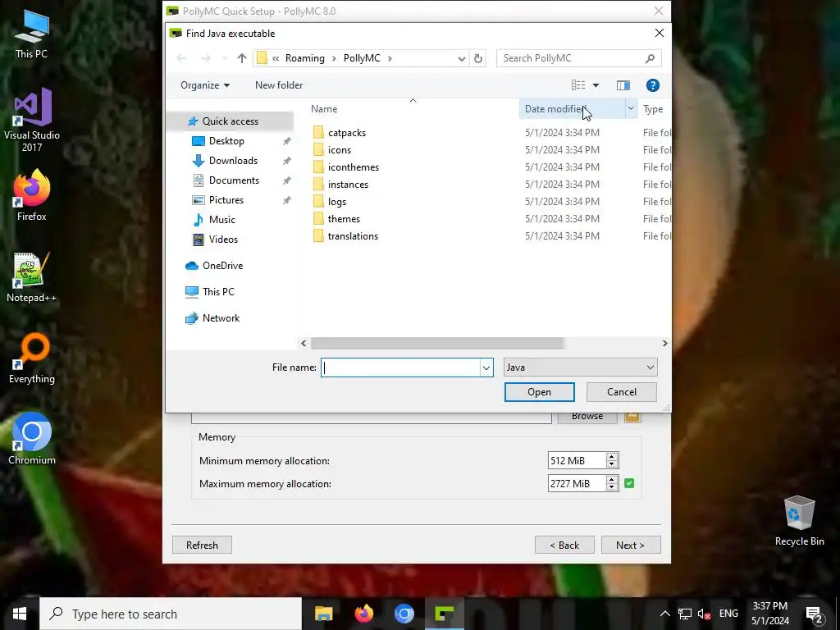Open the Windows Start menu
This screenshot has height=630, width=840.
pos(20,614)
